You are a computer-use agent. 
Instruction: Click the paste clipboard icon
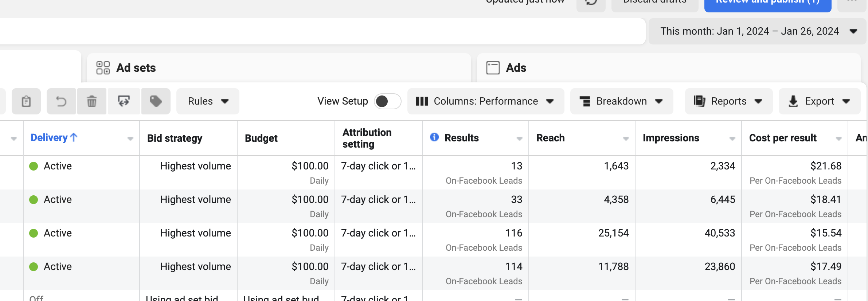26,101
